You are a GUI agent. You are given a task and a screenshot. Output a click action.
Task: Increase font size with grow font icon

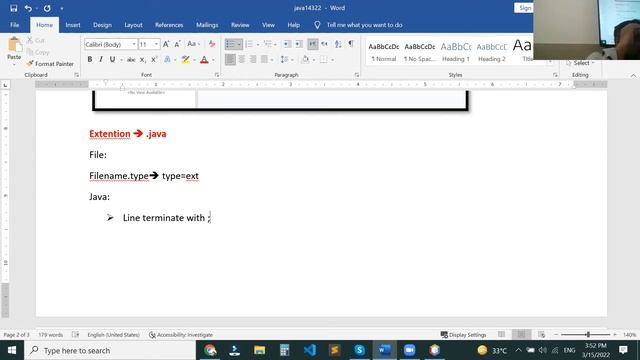[166, 44]
